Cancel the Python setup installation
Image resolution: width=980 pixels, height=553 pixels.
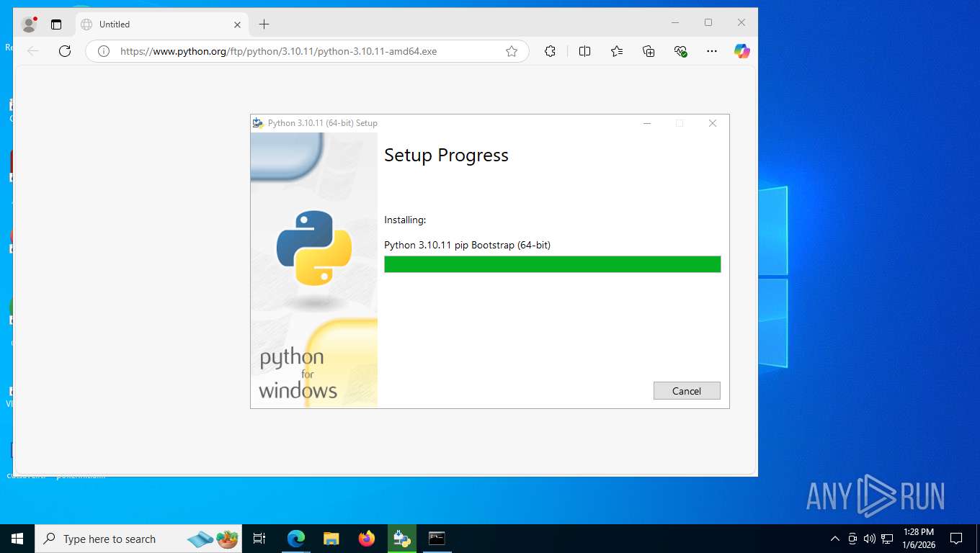click(687, 391)
